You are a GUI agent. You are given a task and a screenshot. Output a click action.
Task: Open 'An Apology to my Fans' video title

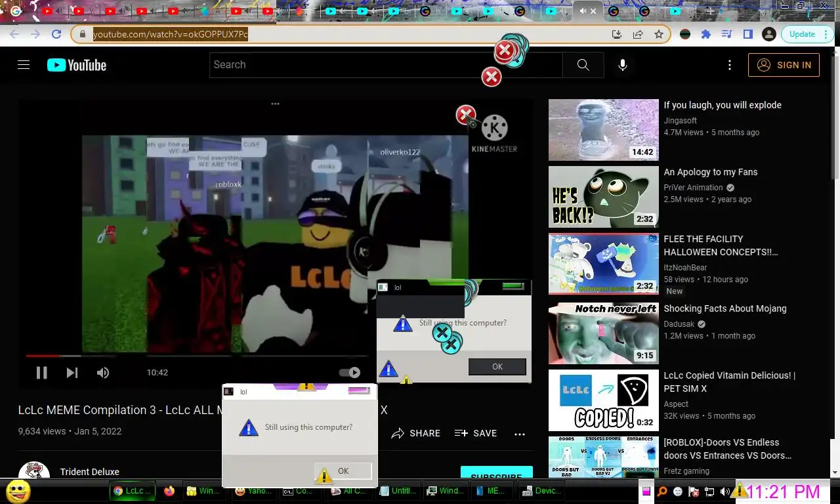pos(711,172)
